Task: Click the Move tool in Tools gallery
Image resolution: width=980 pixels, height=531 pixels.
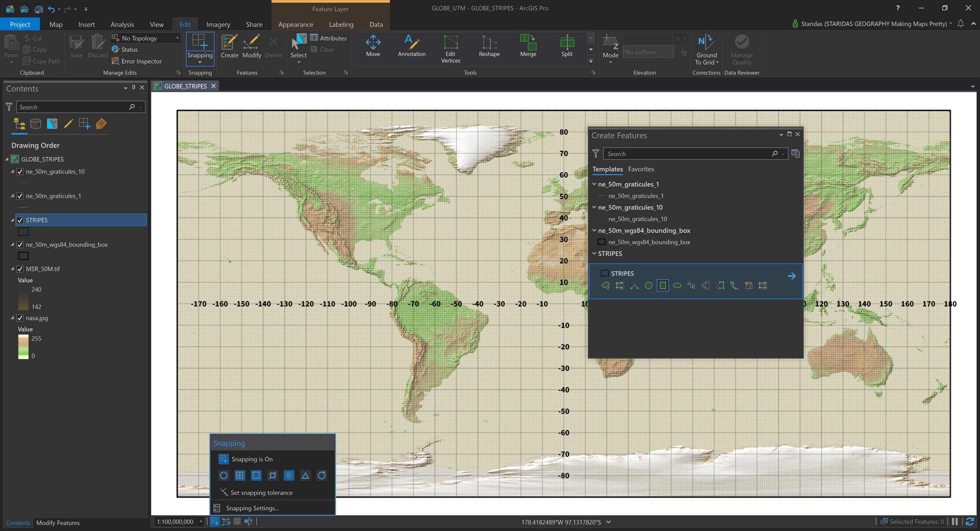Action: 373,45
